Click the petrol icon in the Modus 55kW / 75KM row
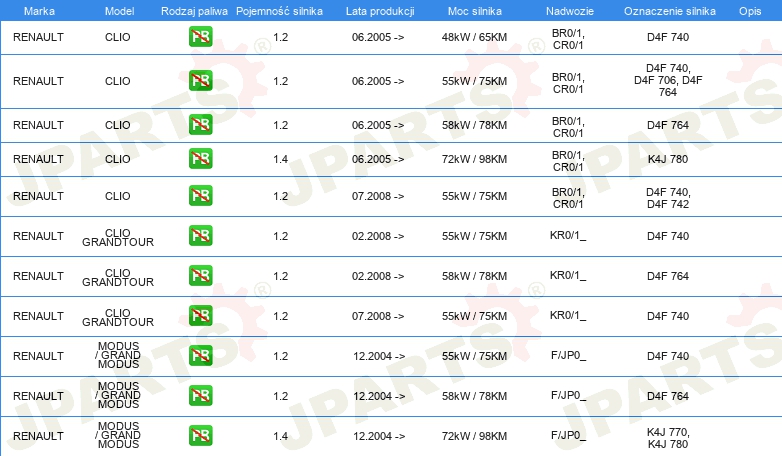Viewport: 782px width, 456px height. click(x=200, y=355)
